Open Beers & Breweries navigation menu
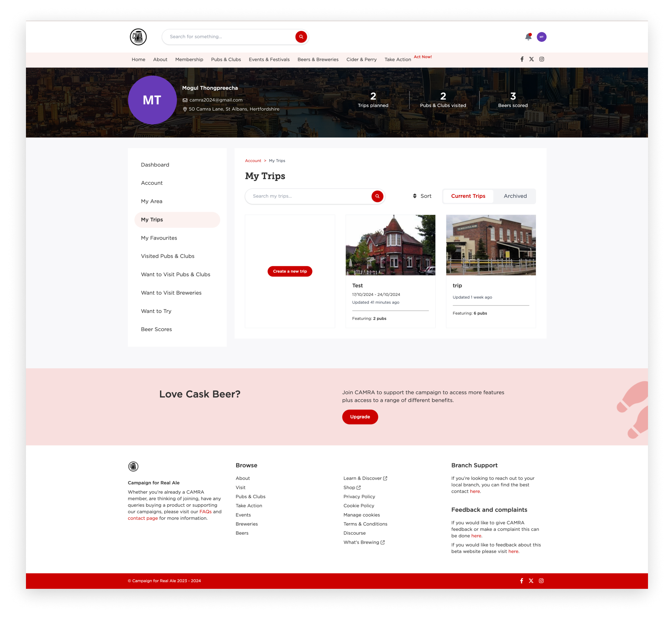Image resolution: width=672 pixels, height=618 pixels. click(318, 60)
